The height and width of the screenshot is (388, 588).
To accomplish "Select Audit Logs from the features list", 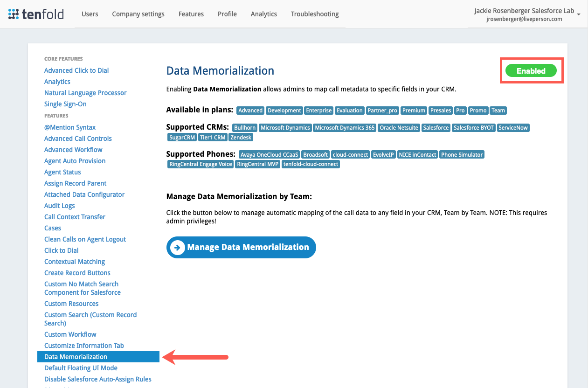I will 59,205.
